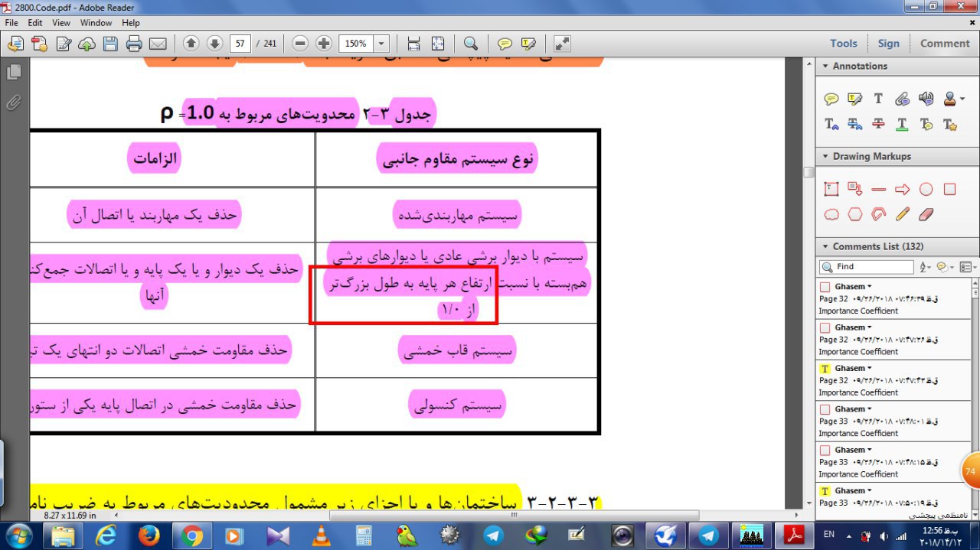Open Google Chrome from the taskbar
The width and height of the screenshot is (980, 550).
[x=191, y=536]
